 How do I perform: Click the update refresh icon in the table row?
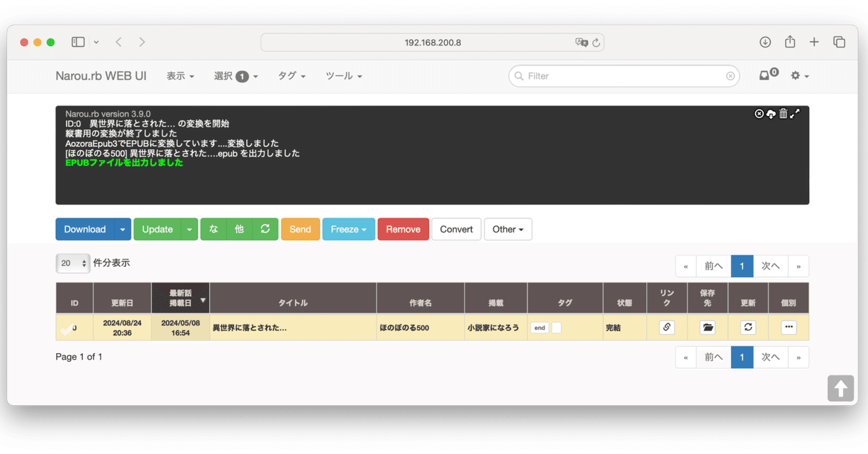tap(748, 327)
